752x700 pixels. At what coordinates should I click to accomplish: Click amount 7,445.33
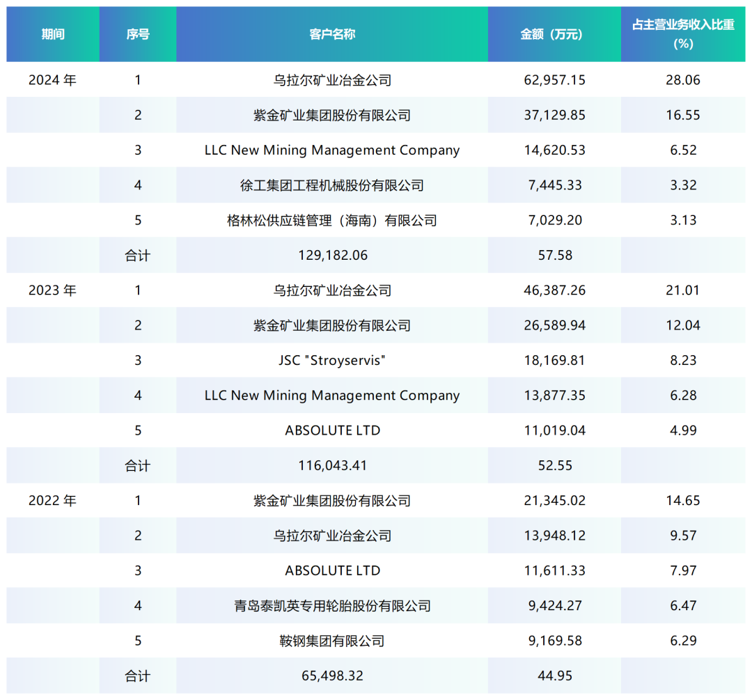554,185
